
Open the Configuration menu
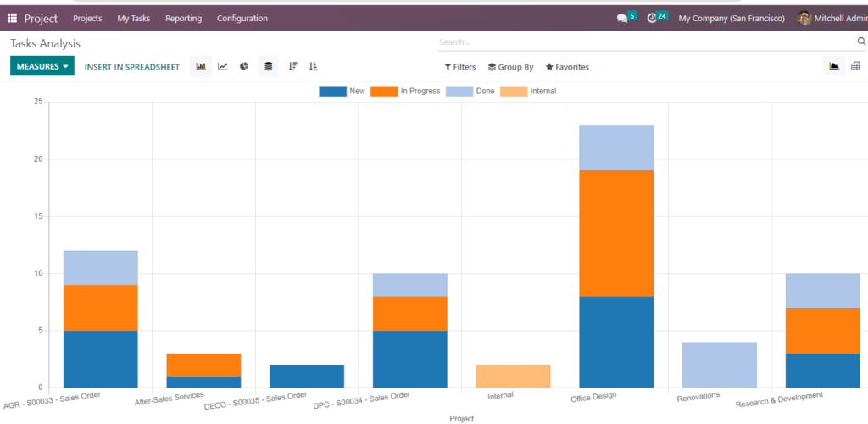242,18
